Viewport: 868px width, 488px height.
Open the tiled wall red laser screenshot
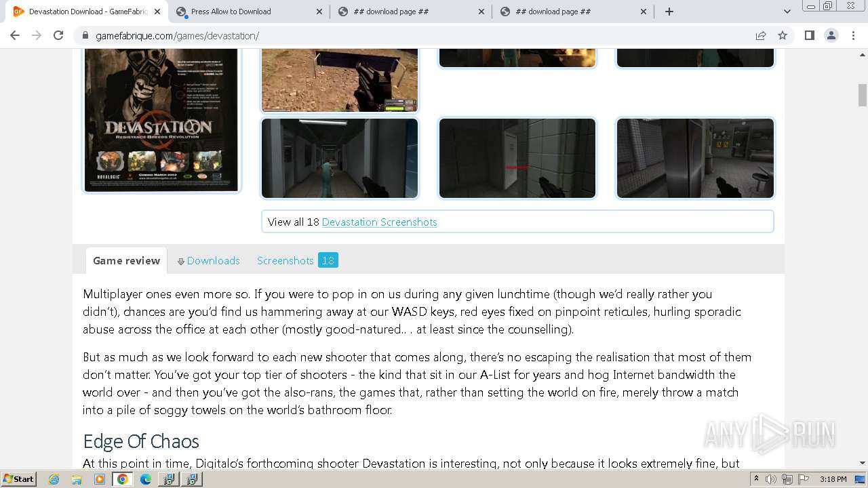point(517,159)
